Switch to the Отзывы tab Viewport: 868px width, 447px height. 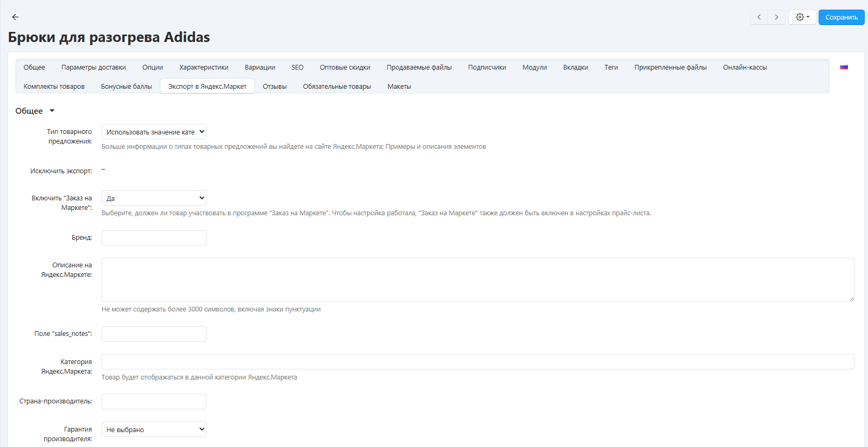point(274,86)
